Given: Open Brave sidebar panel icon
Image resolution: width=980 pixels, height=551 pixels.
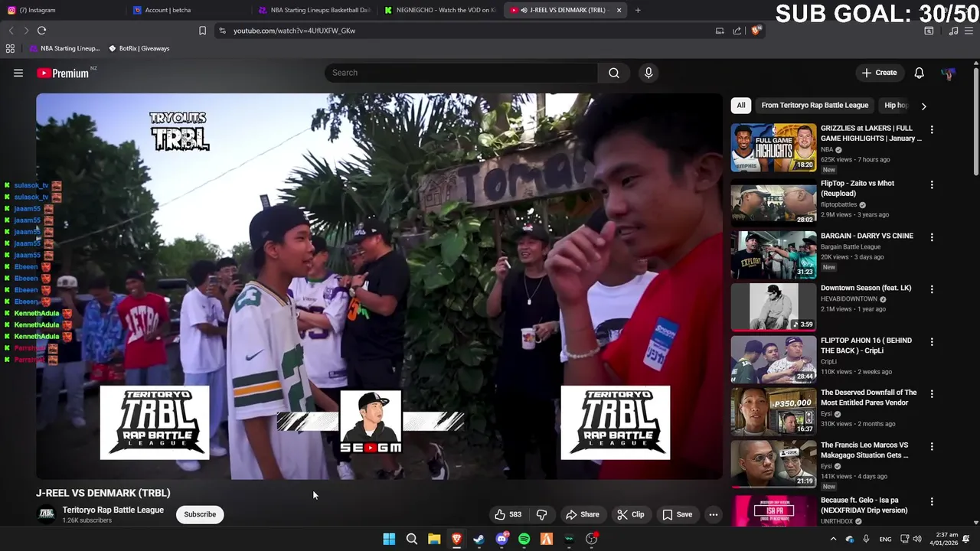Looking at the screenshot, I should click(929, 31).
